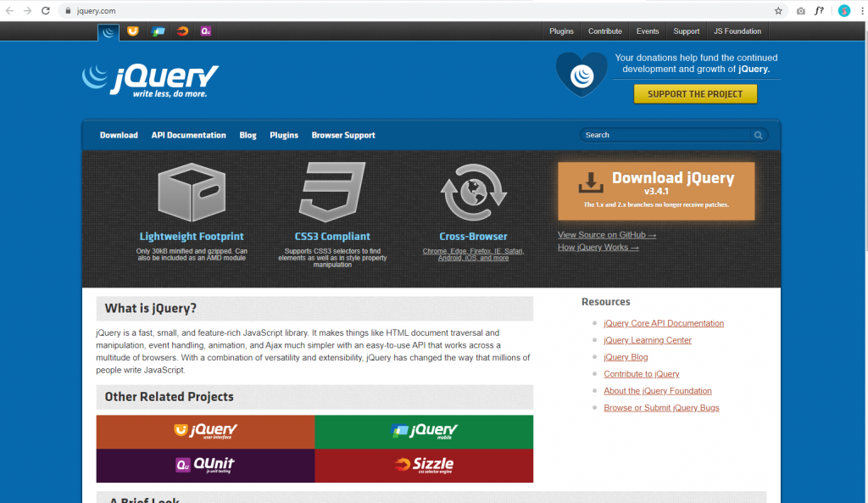Click the Other Related Projects heading
This screenshot has width=868, height=503.
169,397
